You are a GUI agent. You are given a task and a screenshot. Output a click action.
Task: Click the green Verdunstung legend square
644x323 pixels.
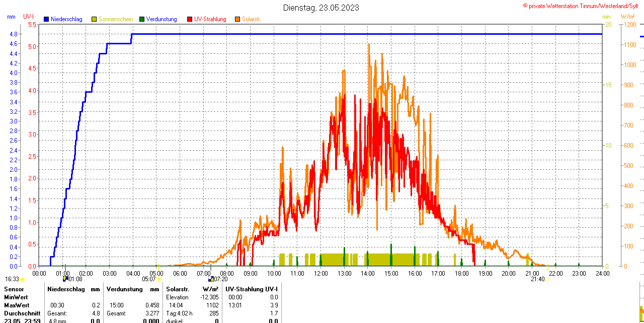(x=142, y=19)
